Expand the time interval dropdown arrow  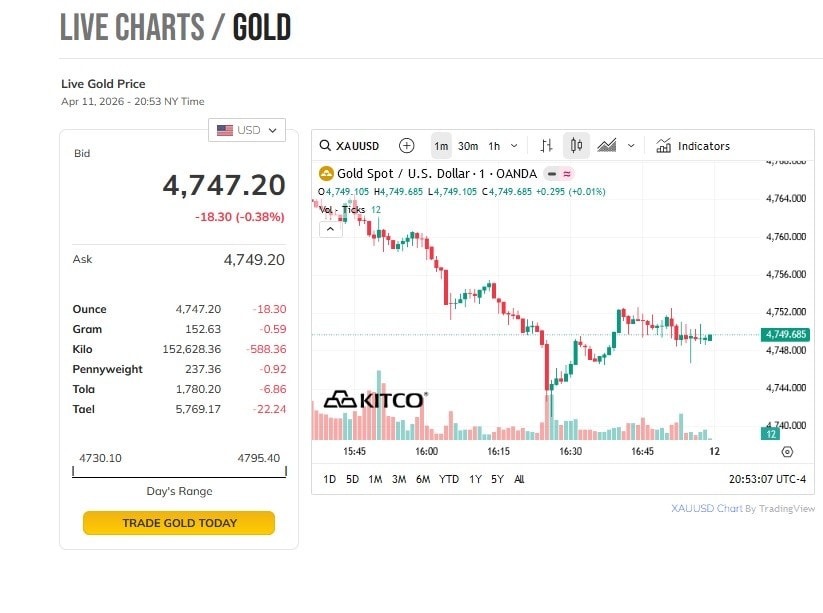(x=515, y=146)
